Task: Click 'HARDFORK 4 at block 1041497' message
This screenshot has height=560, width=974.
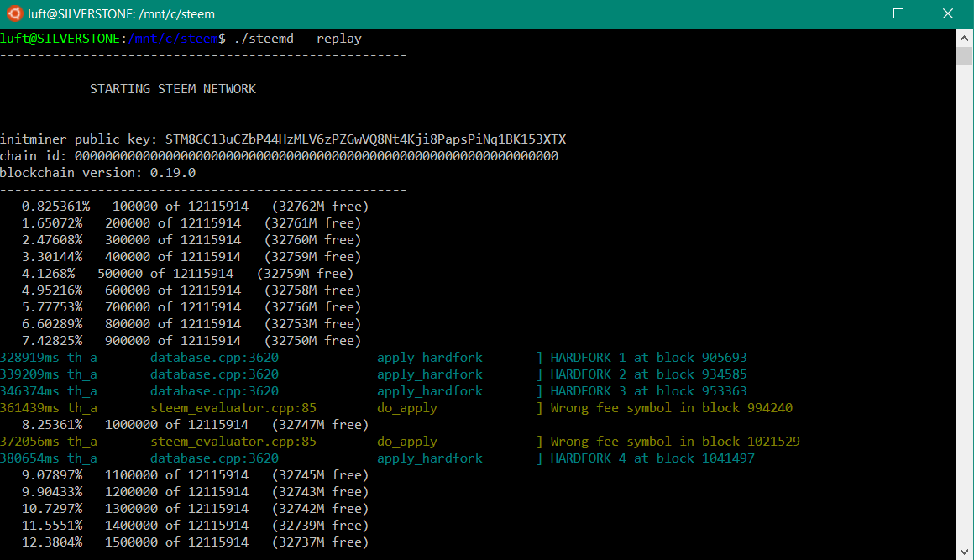Action: (x=652, y=458)
